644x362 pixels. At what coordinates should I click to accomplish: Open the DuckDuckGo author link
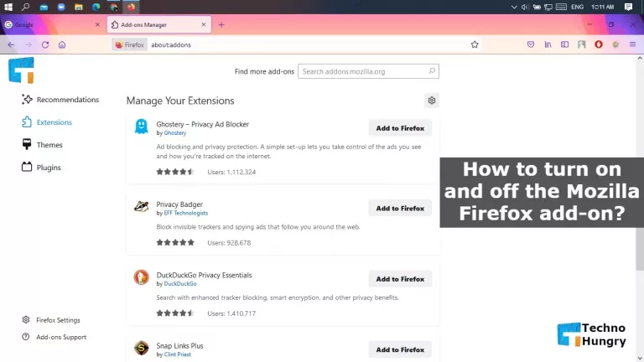pyautogui.click(x=180, y=283)
